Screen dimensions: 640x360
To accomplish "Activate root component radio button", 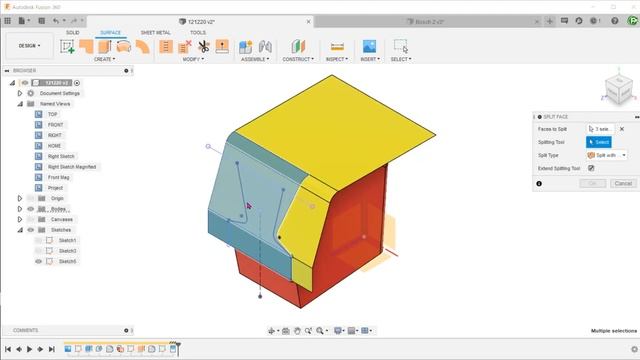I will (77, 83).
